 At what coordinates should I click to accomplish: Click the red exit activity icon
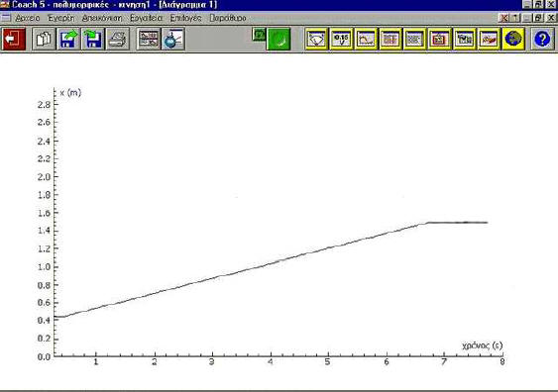(x=14, y=39)
